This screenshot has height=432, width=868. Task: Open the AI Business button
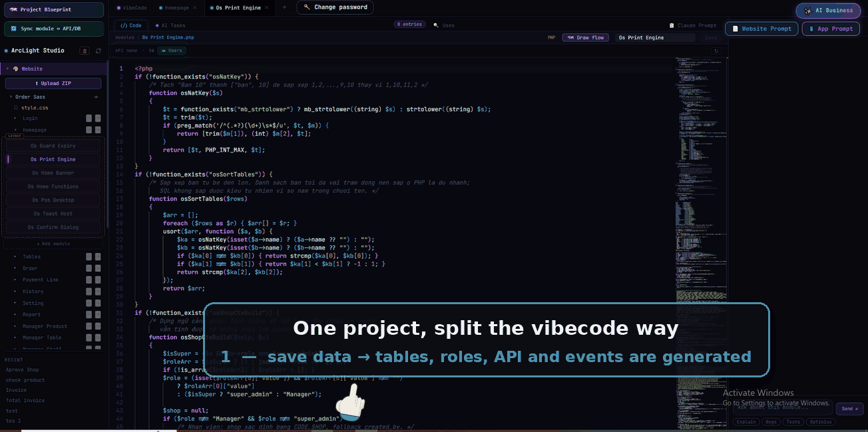click(x=828, y=11)
